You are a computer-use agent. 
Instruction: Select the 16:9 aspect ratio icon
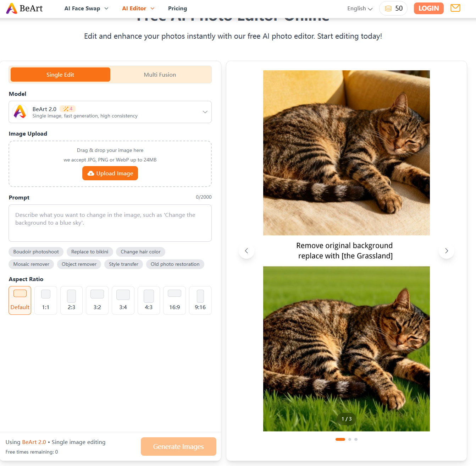coord(175,293)
